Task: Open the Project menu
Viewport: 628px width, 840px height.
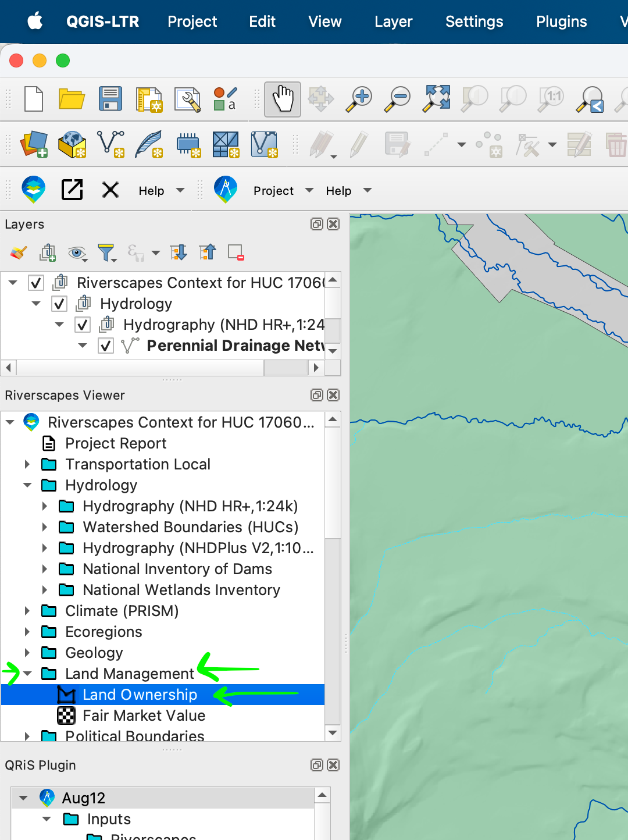Action: (192, 22)
